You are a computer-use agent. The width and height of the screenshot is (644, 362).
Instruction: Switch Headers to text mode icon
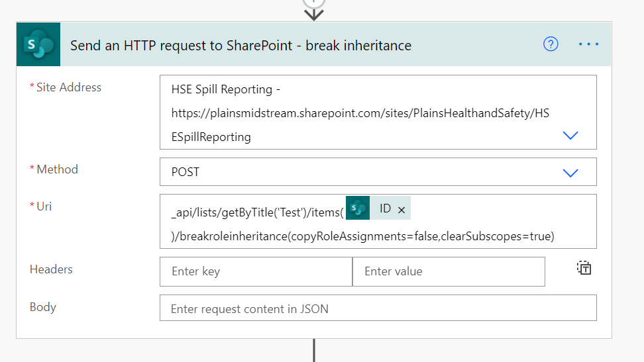point(584,268)
